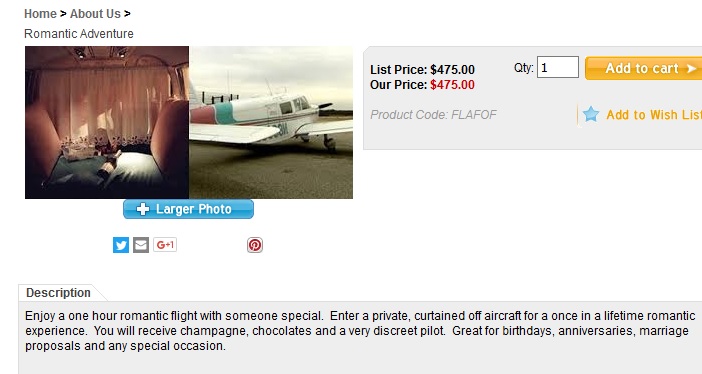Open the Larger Photo view
This screenshot has width=702, height=374.
tap(188, 209)
